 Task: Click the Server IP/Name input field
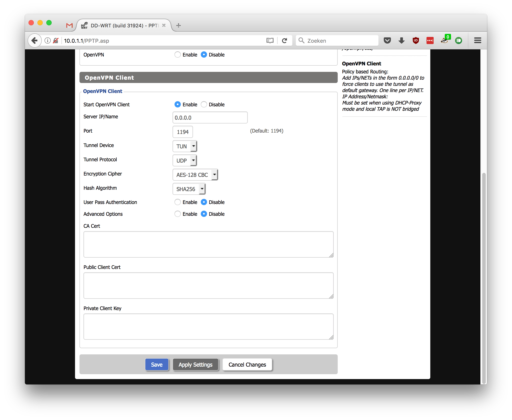(x=210, y=118)
